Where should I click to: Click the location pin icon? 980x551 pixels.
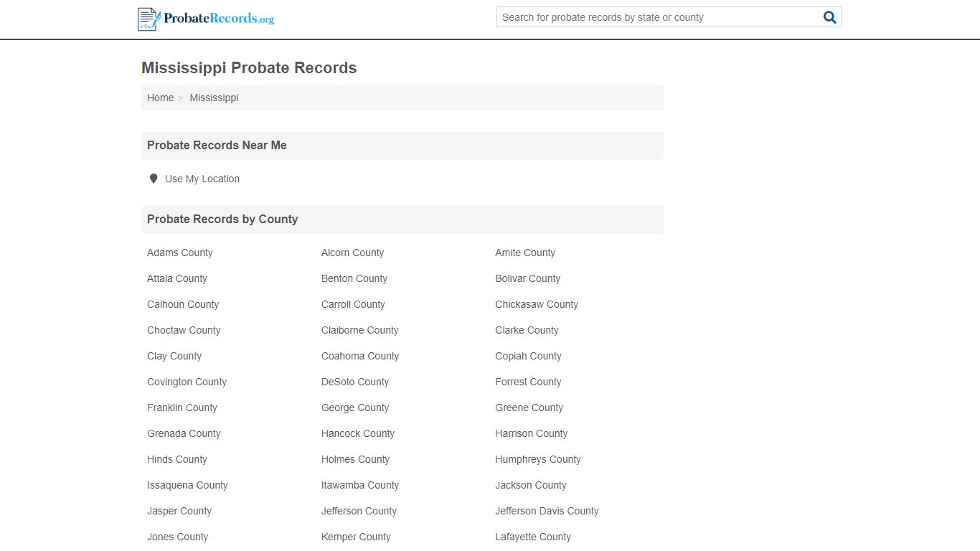(153, 179)
